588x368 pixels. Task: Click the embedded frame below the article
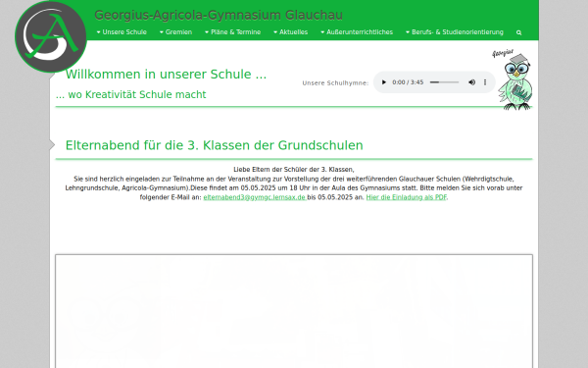coord(294,311)
